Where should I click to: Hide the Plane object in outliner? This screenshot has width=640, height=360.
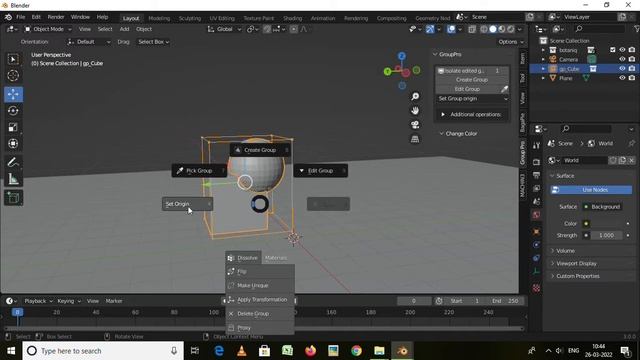(x=622, y=78)
